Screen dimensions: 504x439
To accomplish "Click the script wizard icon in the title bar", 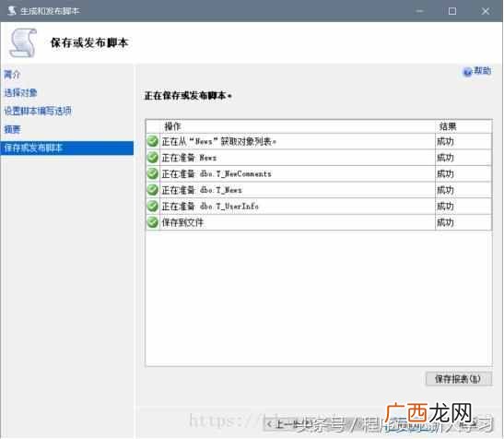I will (x=12, y=11).
